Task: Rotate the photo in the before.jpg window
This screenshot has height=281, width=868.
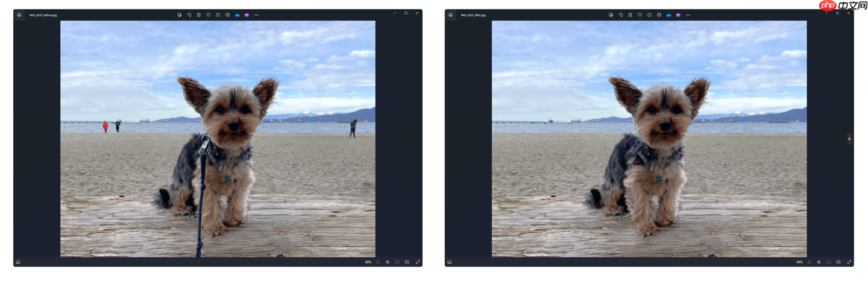Action: 189,15
